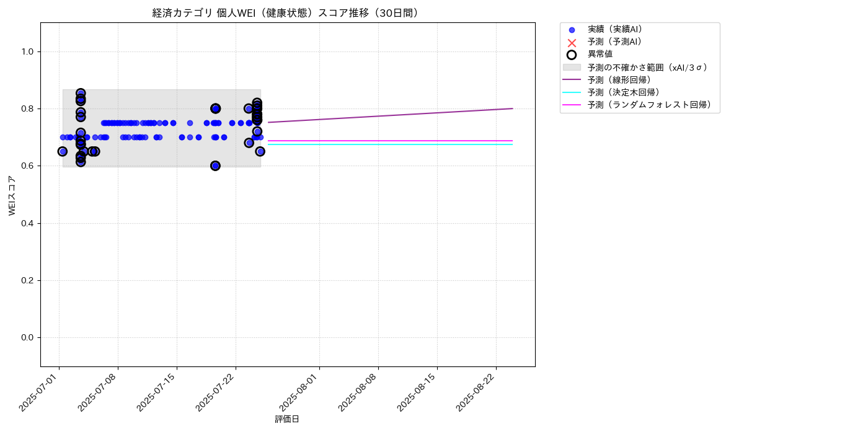
Task: Click the blue dot marker beside 実績（実績AI）
Action: click(572, 30)
